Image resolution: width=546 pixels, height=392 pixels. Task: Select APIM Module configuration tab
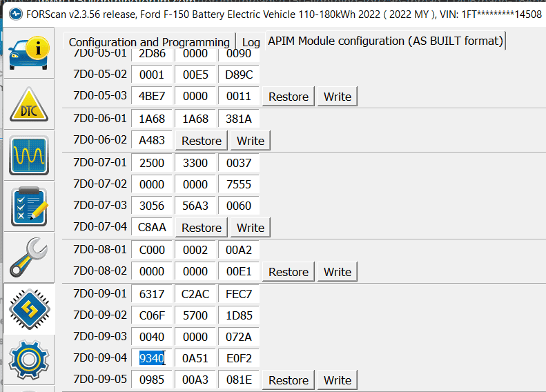click(x=385, y=41)
